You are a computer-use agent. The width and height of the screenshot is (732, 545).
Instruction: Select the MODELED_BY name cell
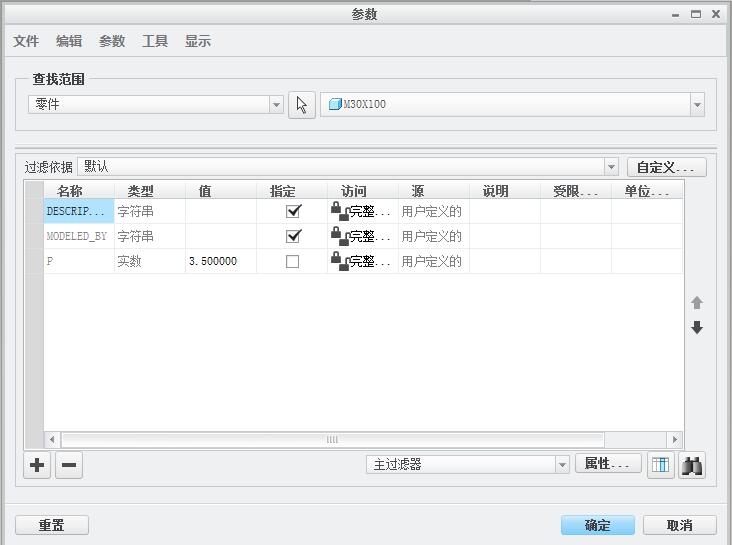(79, 236)
